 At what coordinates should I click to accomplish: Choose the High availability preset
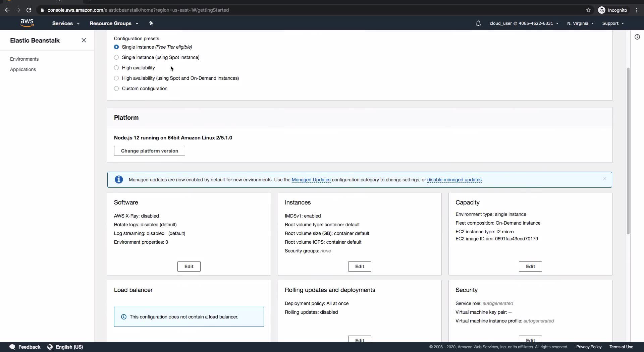(x=116, y=68)
